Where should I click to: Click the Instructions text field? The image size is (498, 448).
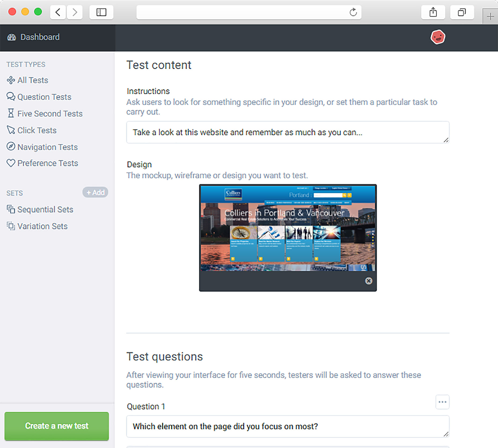click(288, 132)
